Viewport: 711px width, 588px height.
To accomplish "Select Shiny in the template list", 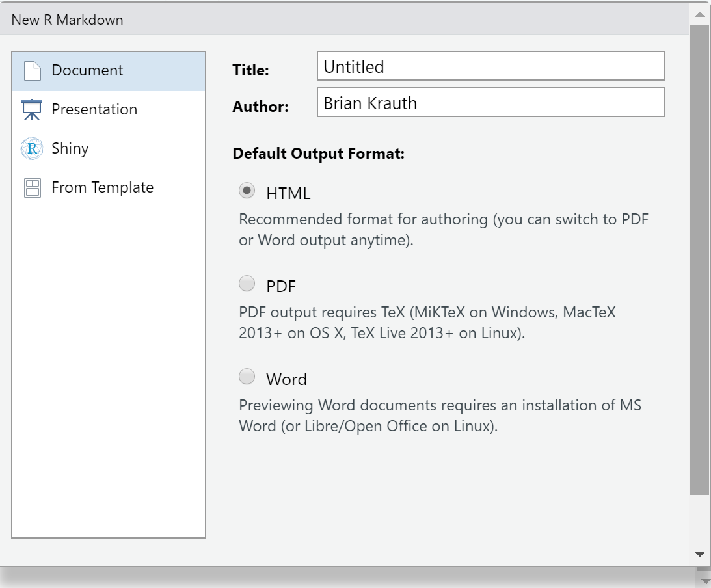I will [70, 148].
